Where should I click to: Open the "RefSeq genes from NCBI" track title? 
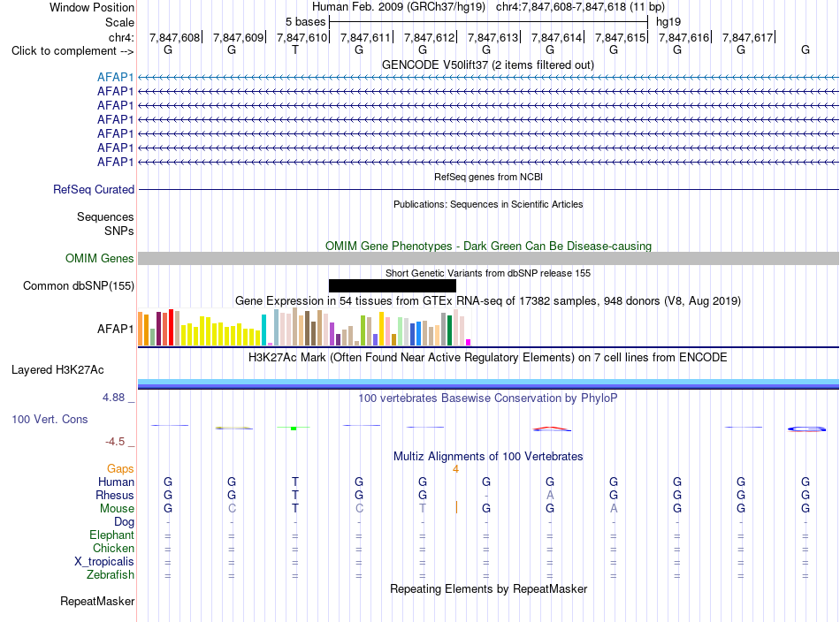coord(488,177)
